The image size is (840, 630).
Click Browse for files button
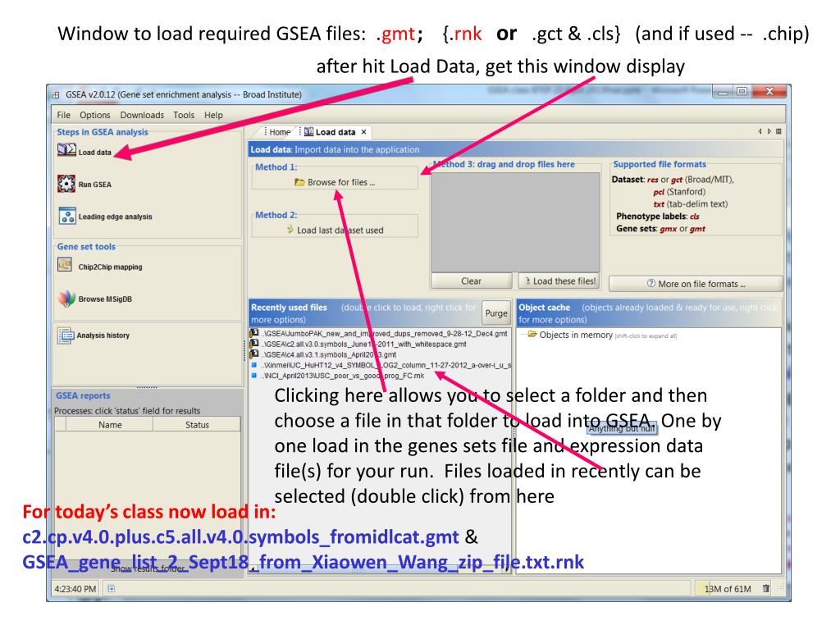[x=335, y=182]
